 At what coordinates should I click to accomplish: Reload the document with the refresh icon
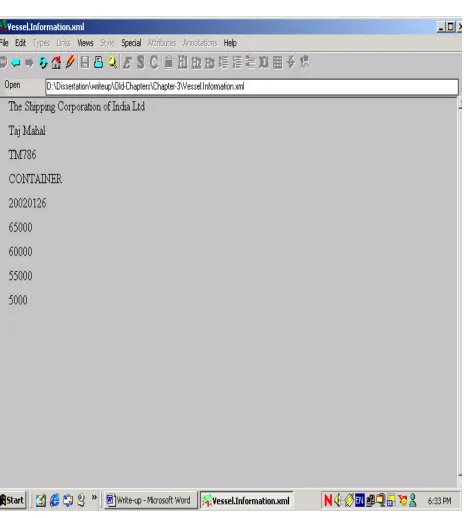point(43,63)
